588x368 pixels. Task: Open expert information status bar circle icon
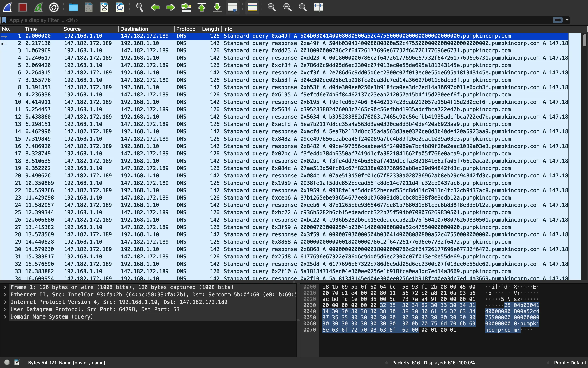7,362
